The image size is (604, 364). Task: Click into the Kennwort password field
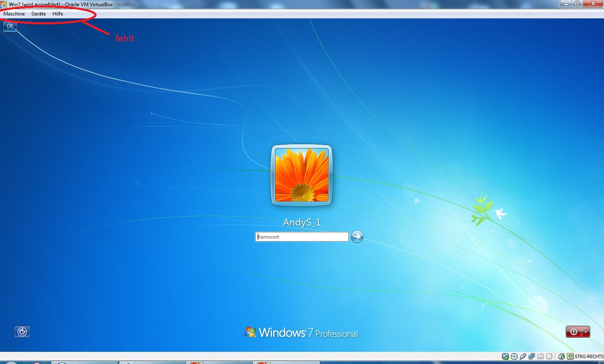coord(302,237)
